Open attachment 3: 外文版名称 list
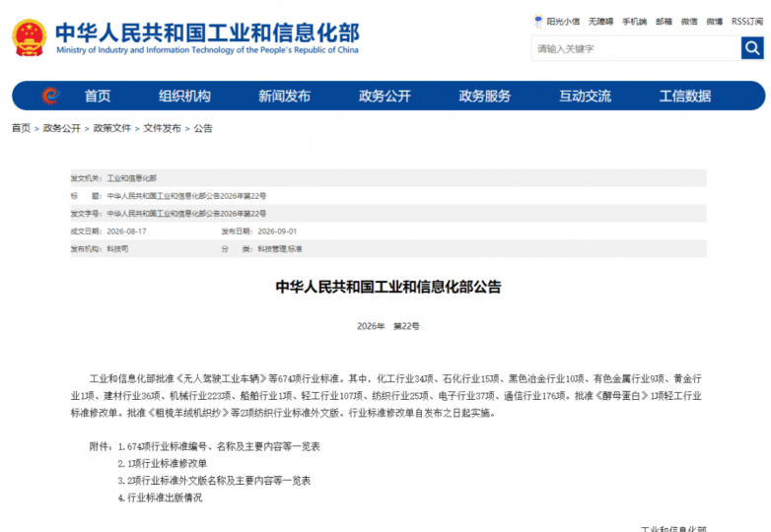Viewport: 771px width, 532px height. click(214, 481)
